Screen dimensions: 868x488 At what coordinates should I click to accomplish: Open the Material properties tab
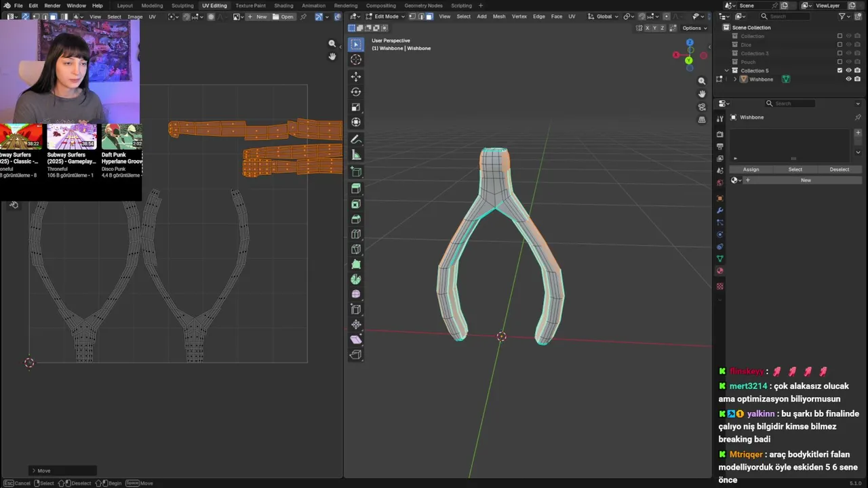[720, 271]
